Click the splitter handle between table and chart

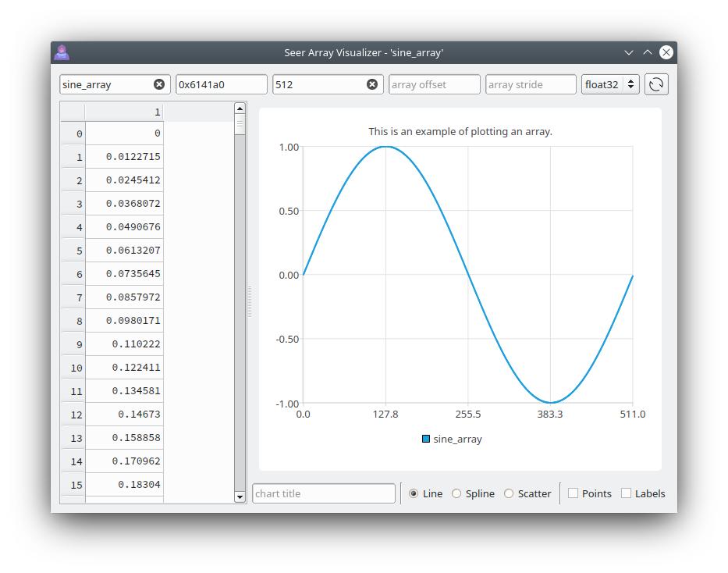pos(250,302)
